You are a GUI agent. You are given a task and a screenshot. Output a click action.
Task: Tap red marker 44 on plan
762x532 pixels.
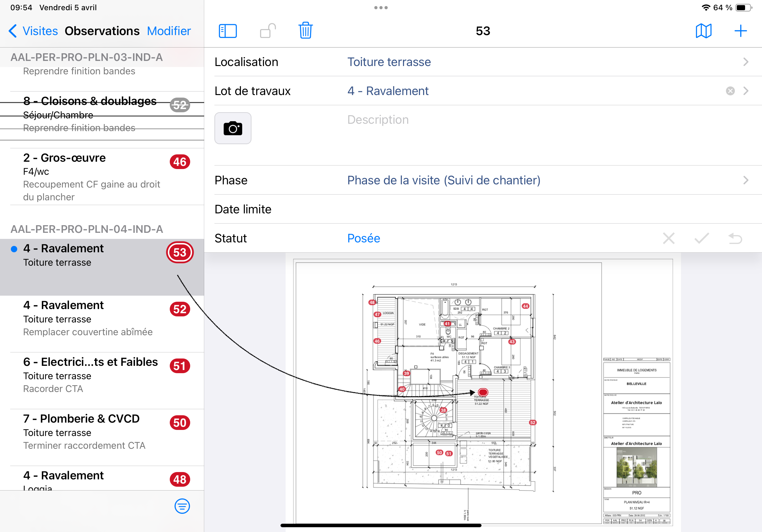click(x=525, y=306)
